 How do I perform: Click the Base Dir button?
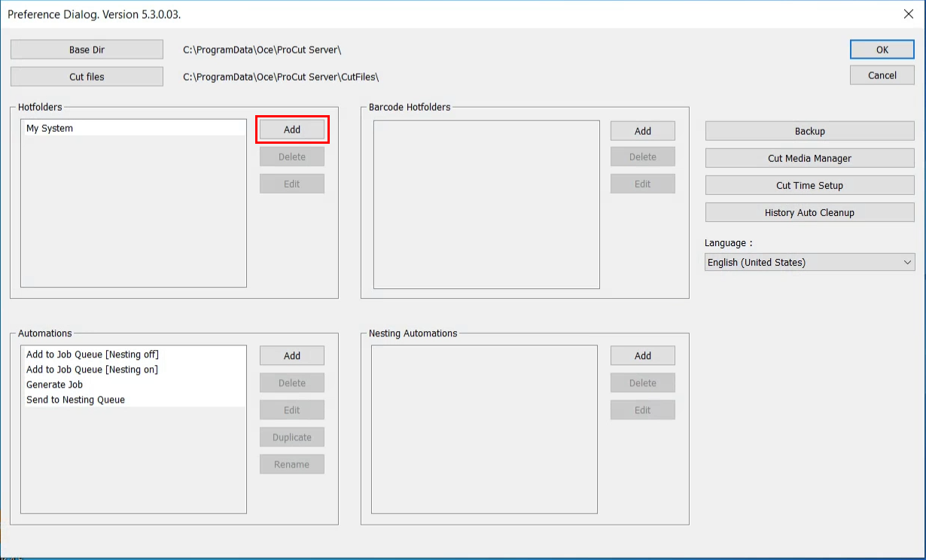(87, 50)
